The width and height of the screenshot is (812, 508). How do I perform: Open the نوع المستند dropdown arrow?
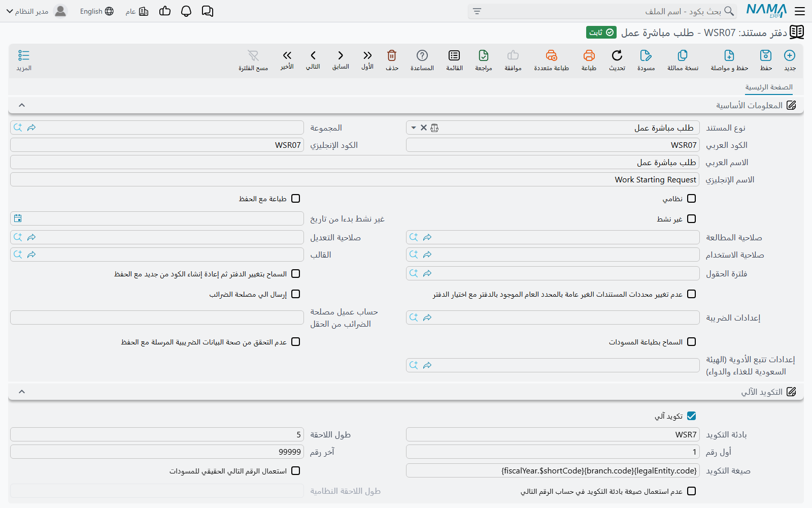[x=414, y=128]
